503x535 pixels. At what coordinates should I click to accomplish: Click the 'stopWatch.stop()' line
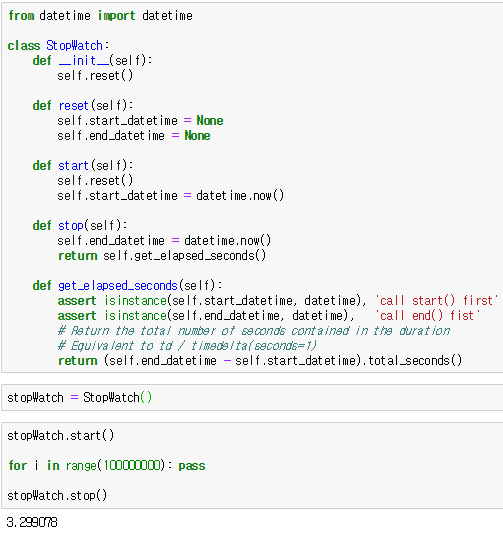click(57, 495)
